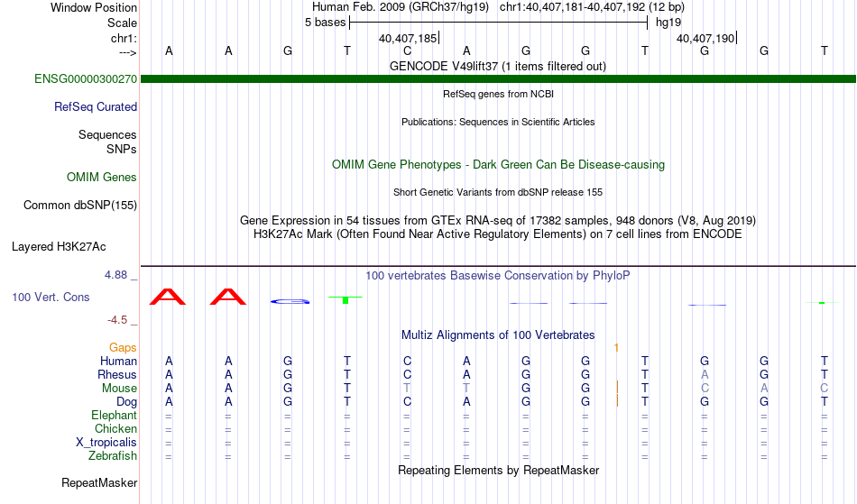Click the Gaps row label
857x504 pixels.
click(x=123, y=347)
